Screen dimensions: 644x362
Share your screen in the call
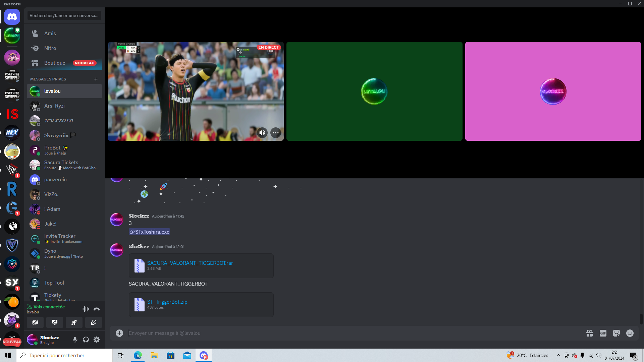(x=55, y=322)
